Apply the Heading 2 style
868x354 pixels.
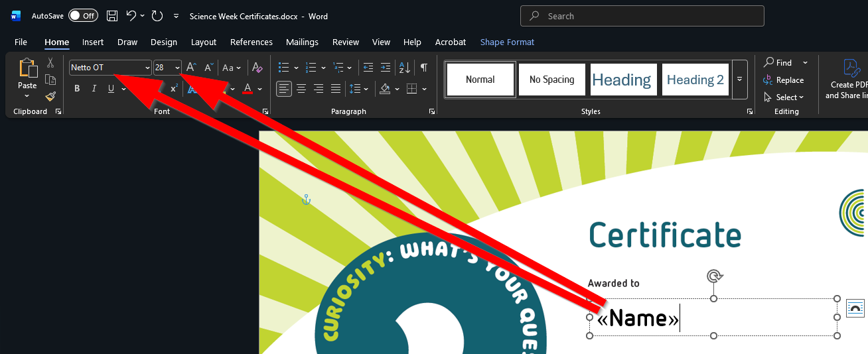[695, 80]
